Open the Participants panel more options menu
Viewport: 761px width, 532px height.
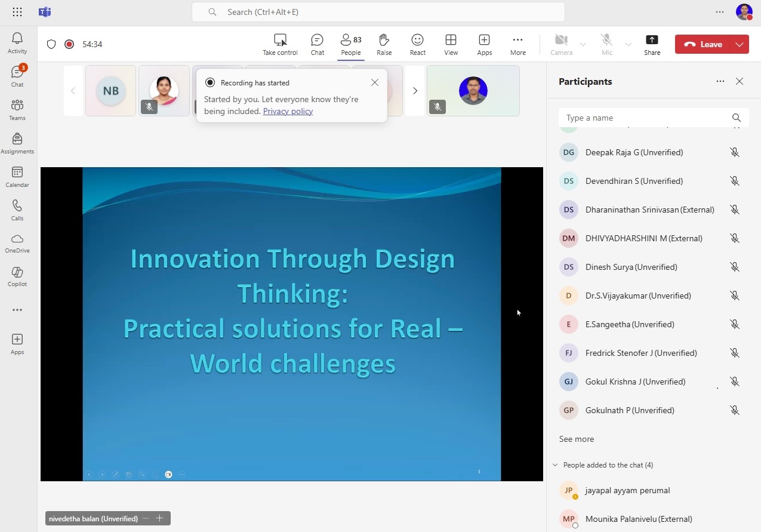[720, 82]
